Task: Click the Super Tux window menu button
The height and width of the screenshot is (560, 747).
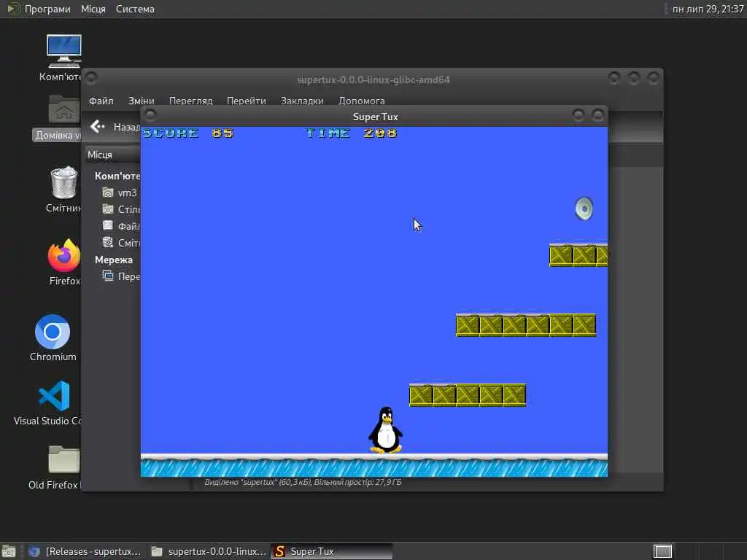Action: click(x=150, y=114)
